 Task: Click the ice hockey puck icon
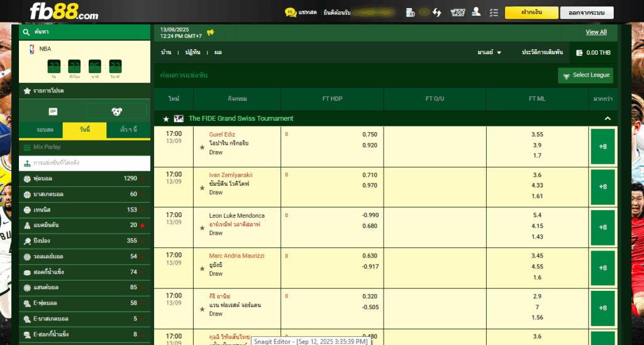coord(27,272)
